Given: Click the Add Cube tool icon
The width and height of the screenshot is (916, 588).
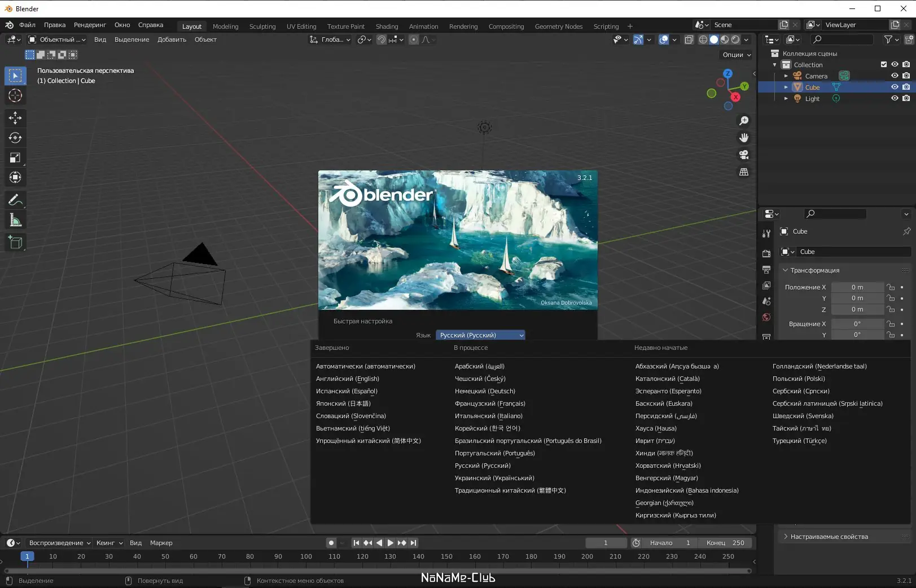Looking at the screenshot, I should [15, 243].
